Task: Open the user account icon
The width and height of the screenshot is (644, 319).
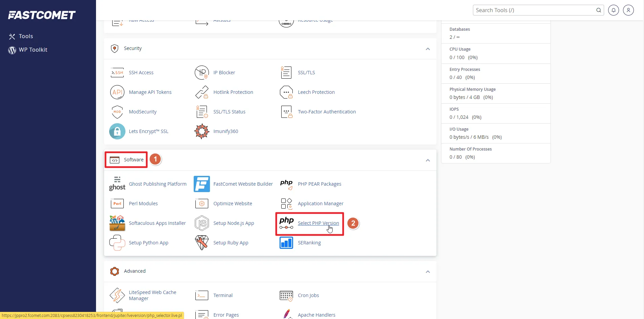Action: click(x=628, y=10)
